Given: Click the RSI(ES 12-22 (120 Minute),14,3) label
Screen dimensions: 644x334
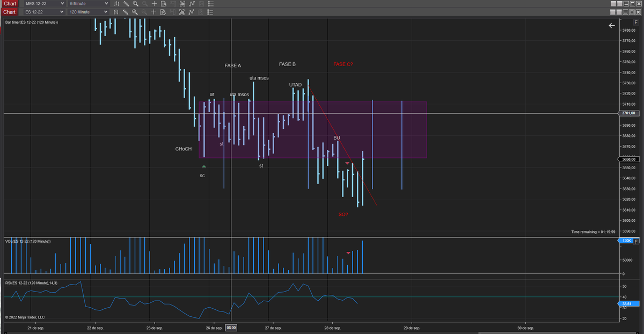Looking at the screenshot, I should 31,282.
